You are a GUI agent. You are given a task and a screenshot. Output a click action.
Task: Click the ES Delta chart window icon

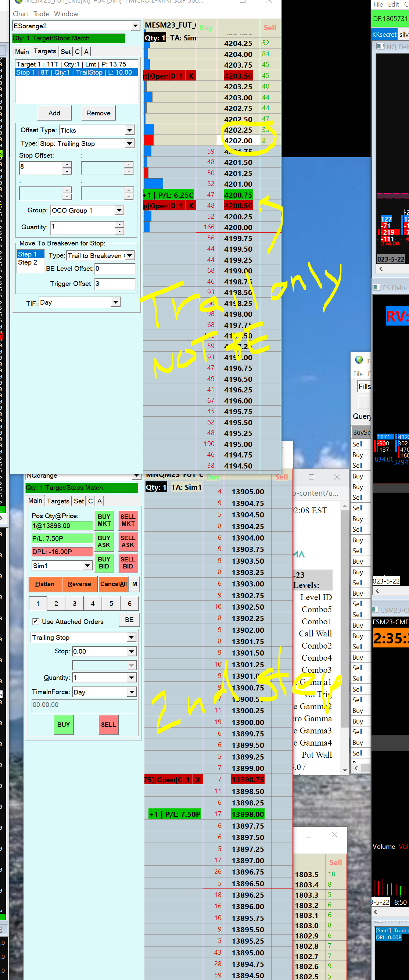(377, 288)
